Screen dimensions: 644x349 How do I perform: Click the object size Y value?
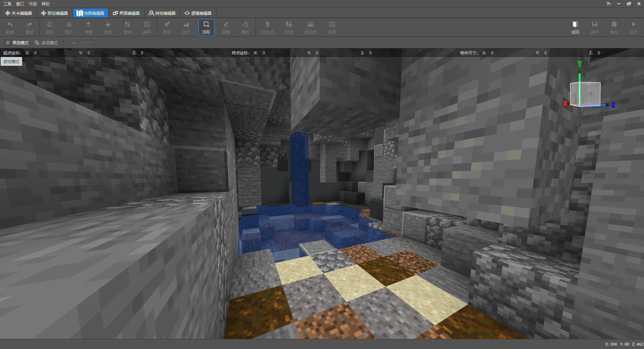[545, 53]
